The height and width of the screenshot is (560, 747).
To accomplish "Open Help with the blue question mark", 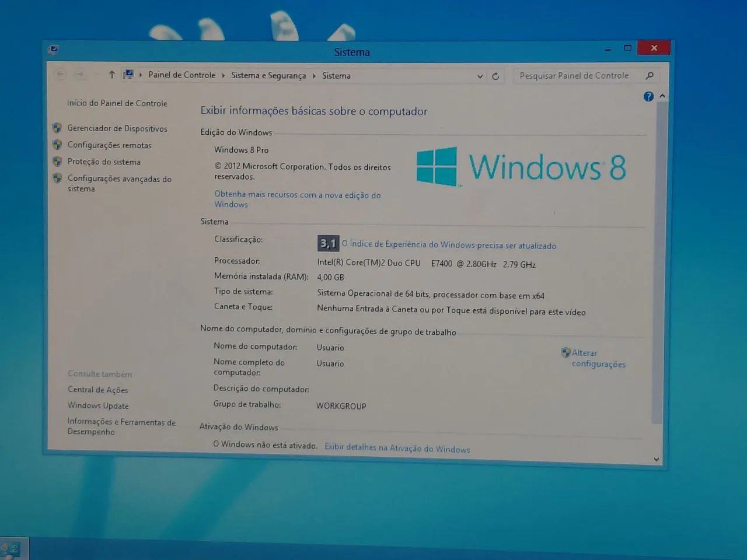I will point(648,96).
